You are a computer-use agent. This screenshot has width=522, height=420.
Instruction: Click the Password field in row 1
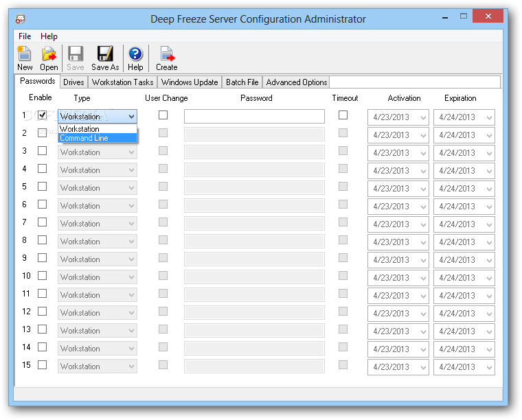[x=254, y=117]
